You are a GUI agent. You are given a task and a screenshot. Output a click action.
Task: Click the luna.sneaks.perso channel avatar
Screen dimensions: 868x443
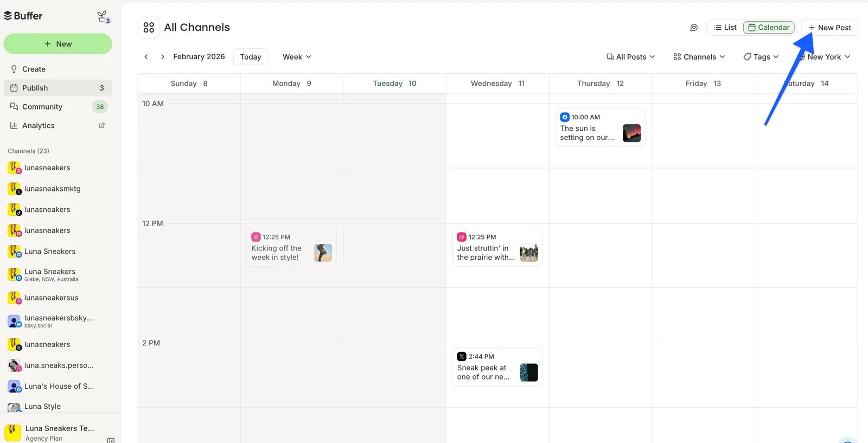pos(14,365)
